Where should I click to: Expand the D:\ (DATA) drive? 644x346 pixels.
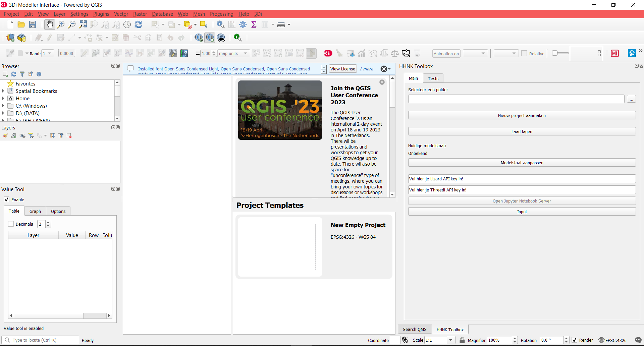tap(3, 113)
